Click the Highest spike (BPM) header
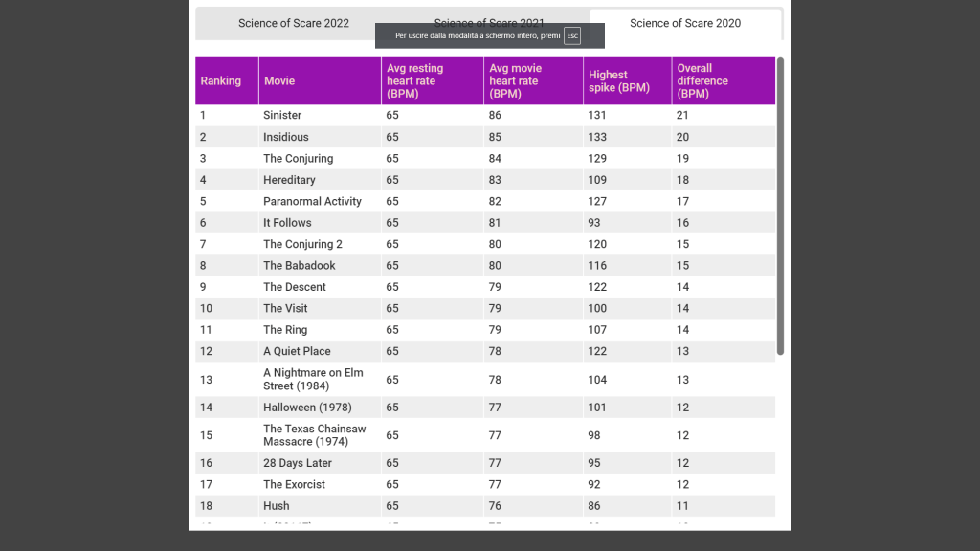This screenshot has height=551, width=980. point(619,81)
